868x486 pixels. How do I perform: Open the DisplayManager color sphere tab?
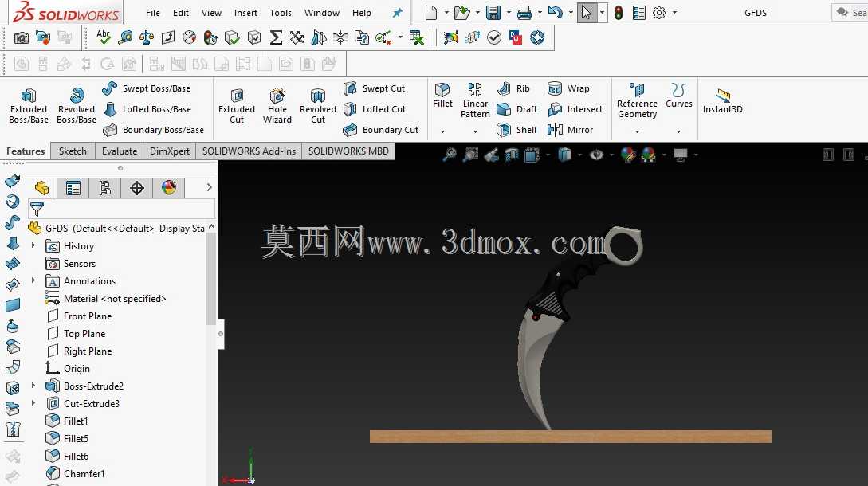click(x=169, y=188)
